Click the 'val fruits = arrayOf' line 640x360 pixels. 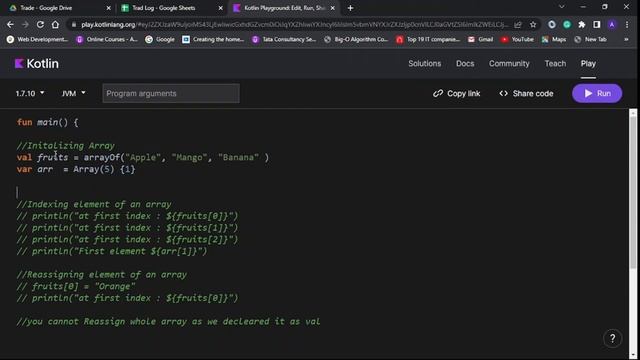click(143, 158)
